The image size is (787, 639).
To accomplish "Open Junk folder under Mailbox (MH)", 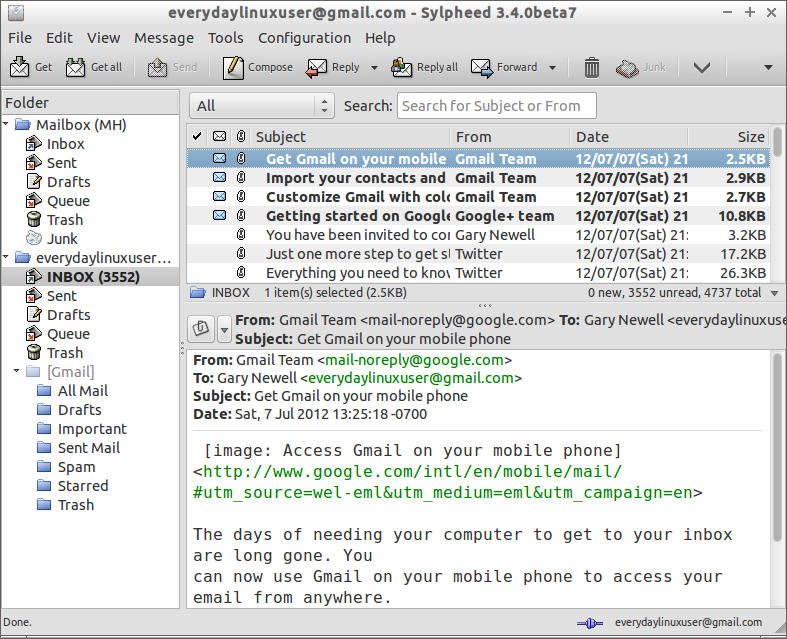I will tap(62, 239).
